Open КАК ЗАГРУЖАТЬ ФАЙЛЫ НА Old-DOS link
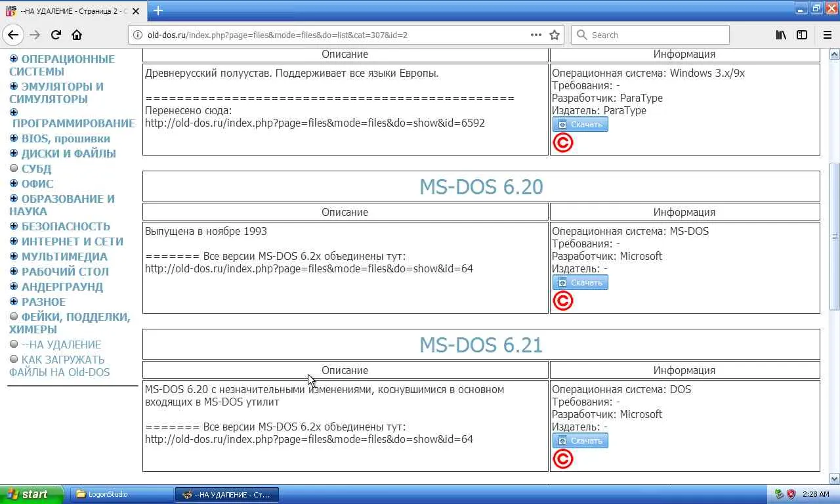 (x=59, y=366)
